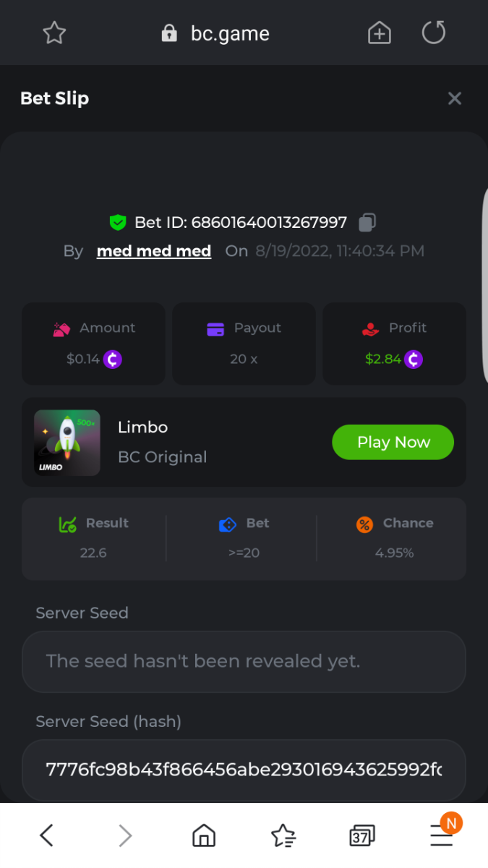The image size is (488, 868).
Task: Close the Bet Slip panel
Action: 455,98
